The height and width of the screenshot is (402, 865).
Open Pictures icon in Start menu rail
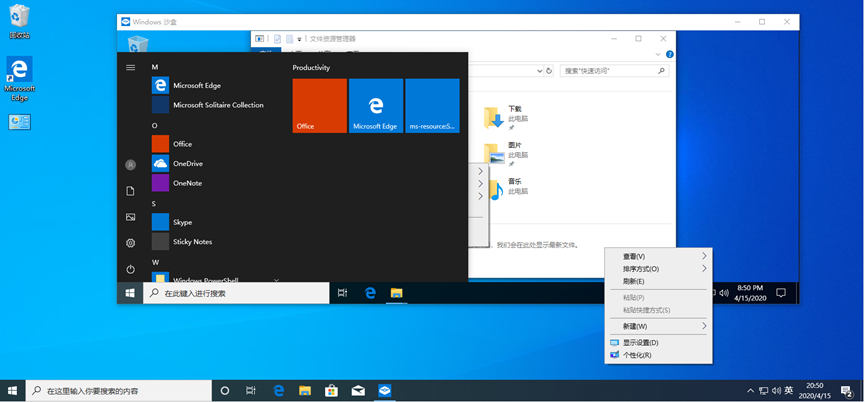point(131,217)
